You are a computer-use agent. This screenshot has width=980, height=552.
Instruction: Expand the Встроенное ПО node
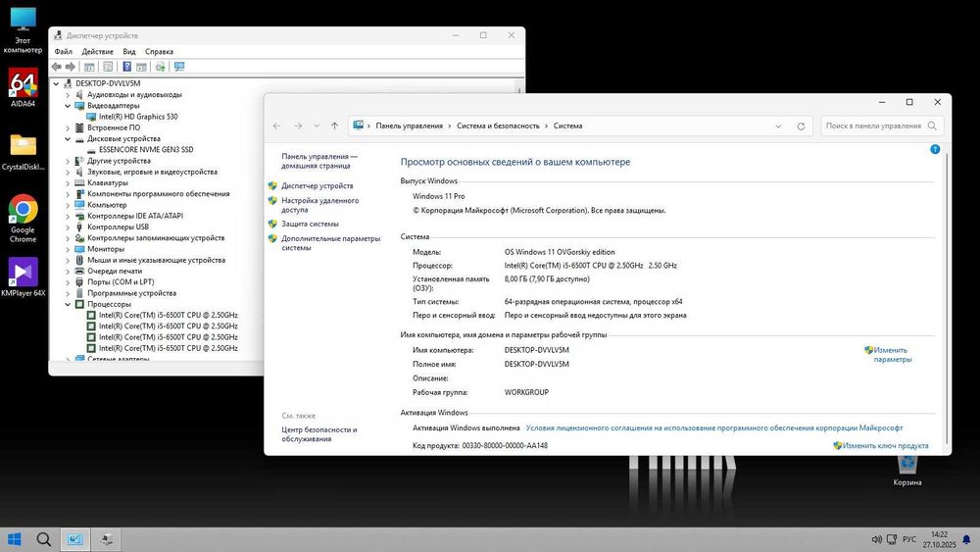[x=68, y=127]
